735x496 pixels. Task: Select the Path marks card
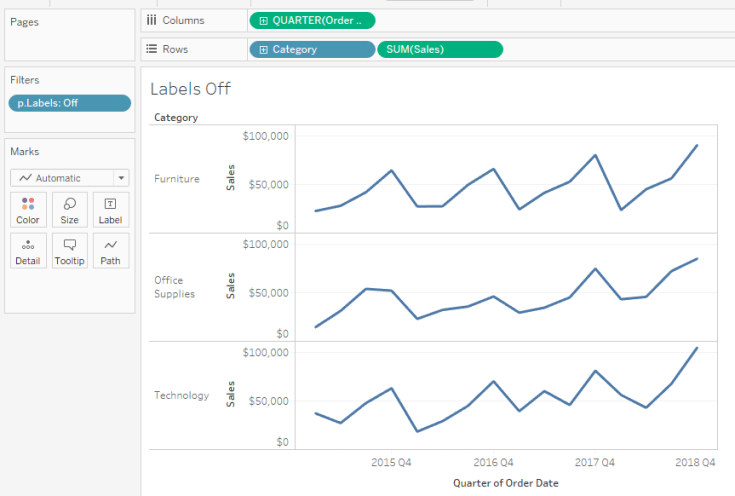pyautogui.click(x=110, y=251)
